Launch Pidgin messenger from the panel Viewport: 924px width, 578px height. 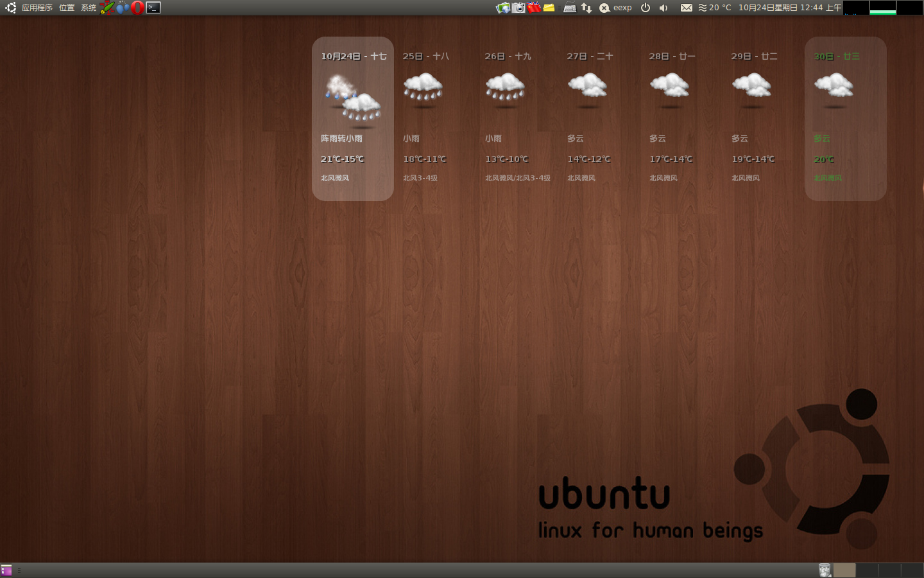[122, 8]
